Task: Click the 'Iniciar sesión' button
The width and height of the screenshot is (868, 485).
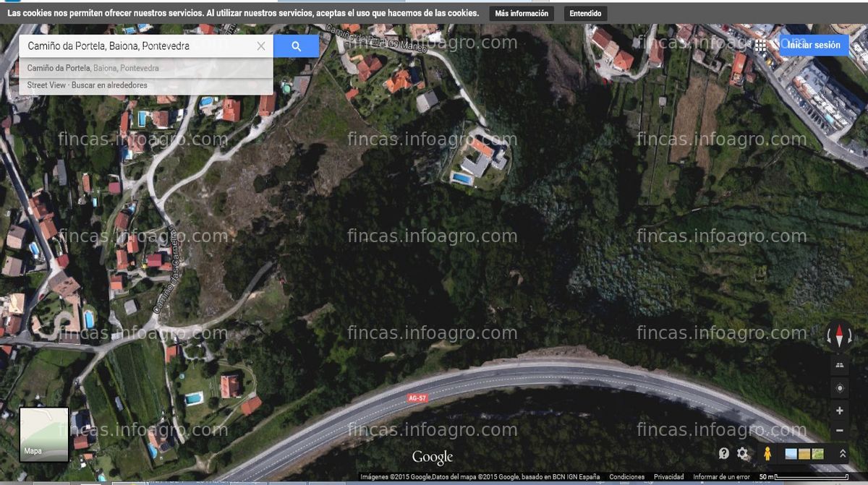Action: click(814, 45)
